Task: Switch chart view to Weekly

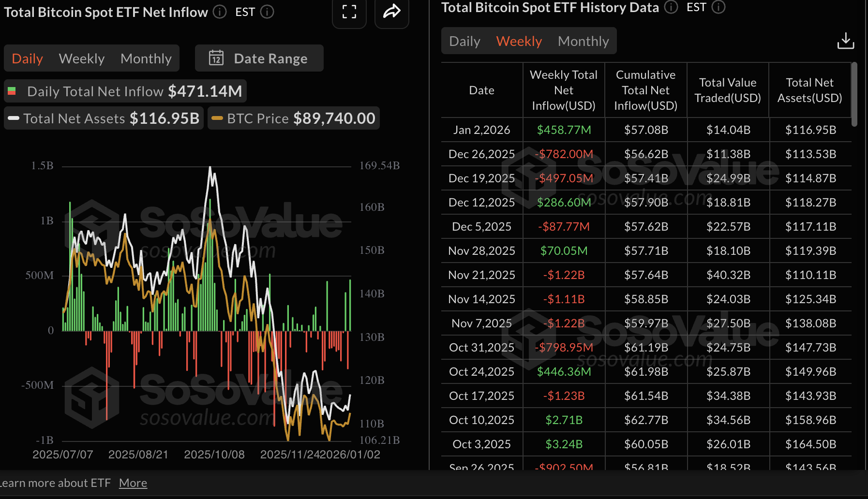Action: coord(81,58)
